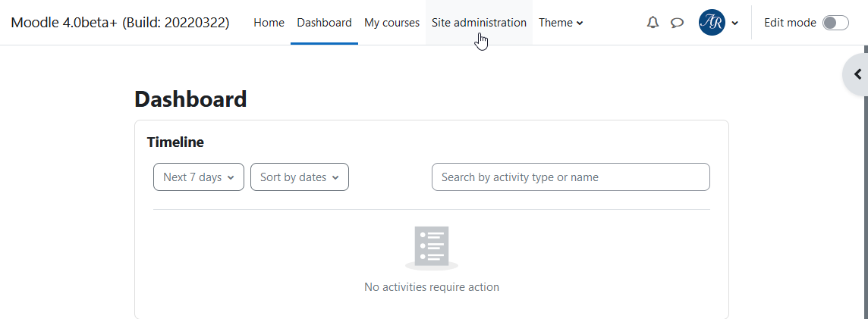868x319 pixels.
Task: Open the notifications bell icon
Action: 653,23
